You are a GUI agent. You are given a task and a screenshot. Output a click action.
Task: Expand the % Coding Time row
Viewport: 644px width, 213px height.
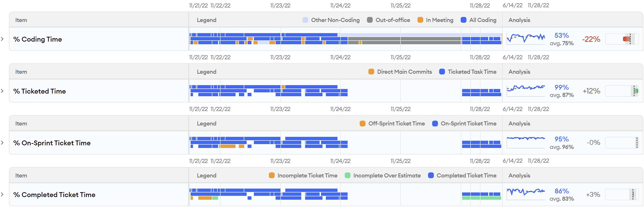(2, 39)
